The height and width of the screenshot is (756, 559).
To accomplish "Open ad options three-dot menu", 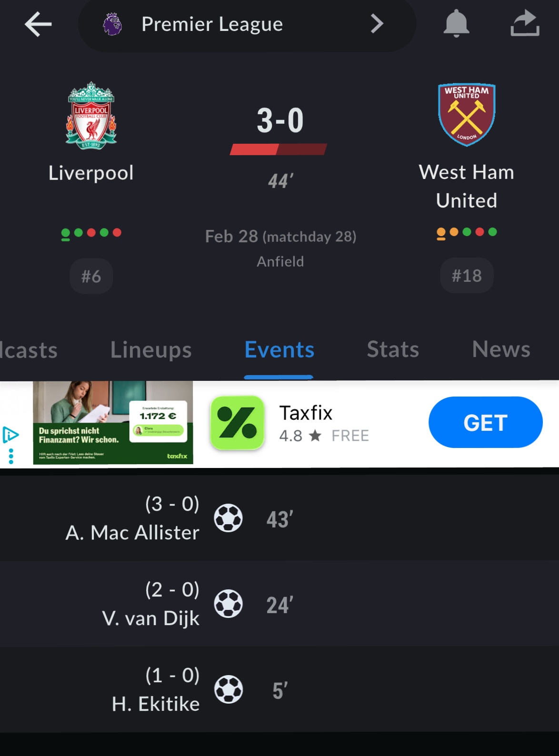I will [11, 456].
